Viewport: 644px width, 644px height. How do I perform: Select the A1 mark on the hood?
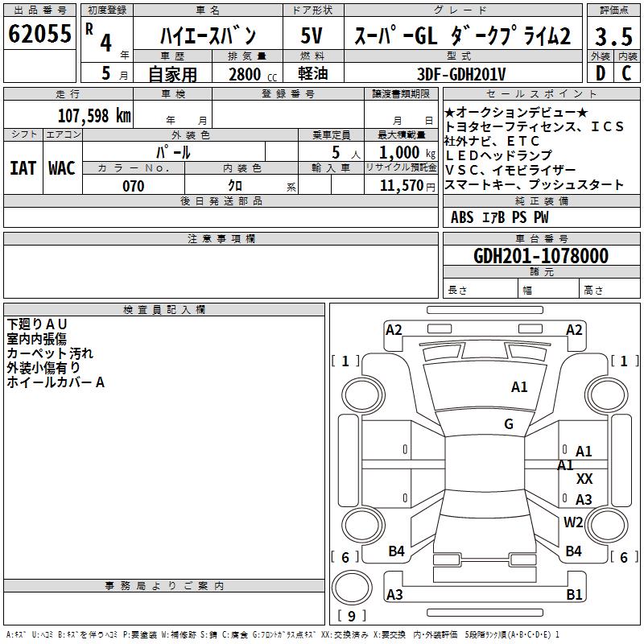pyautogui.click(x=519, y=387)
